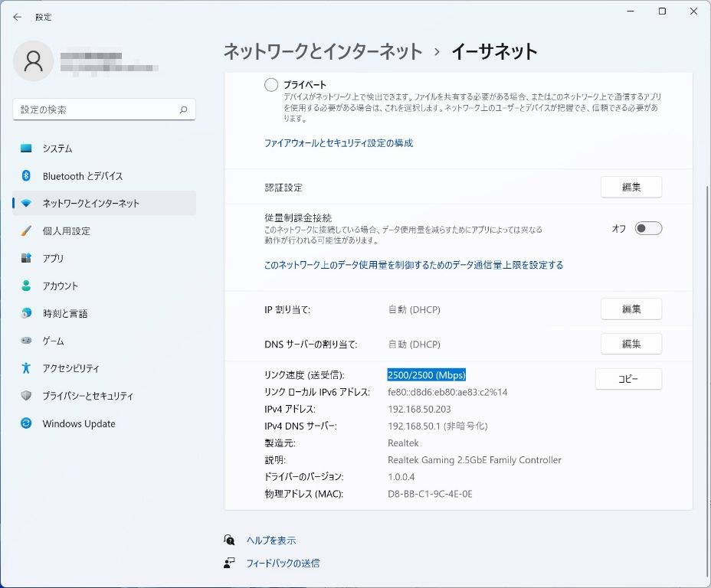711x588 pixels.
Task: Click the アカウント person icon
Action: point(26,286)
